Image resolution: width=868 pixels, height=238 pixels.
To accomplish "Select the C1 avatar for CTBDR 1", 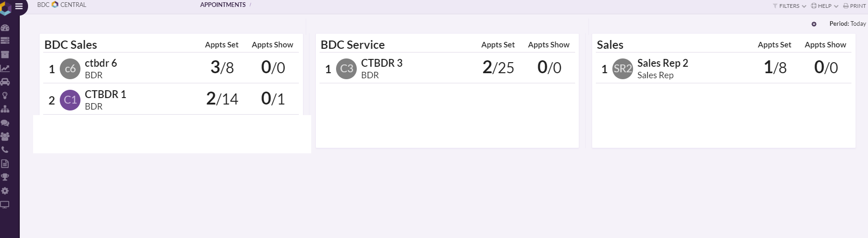I will click(70, 100).
